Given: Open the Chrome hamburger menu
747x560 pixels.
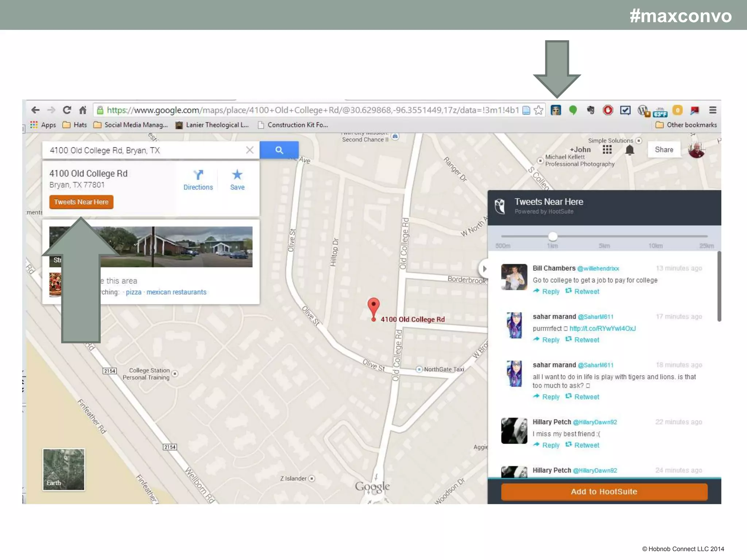Looking at the screenshot, I should point(713,110).
